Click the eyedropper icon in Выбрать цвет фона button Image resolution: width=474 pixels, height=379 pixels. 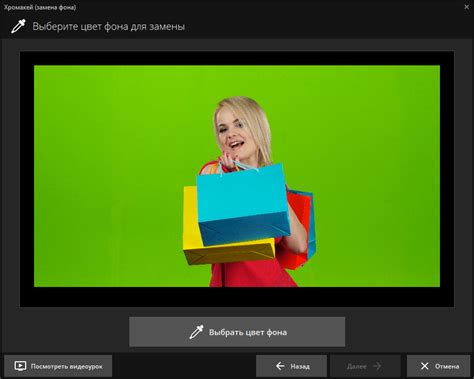click(x=196, y=332)
